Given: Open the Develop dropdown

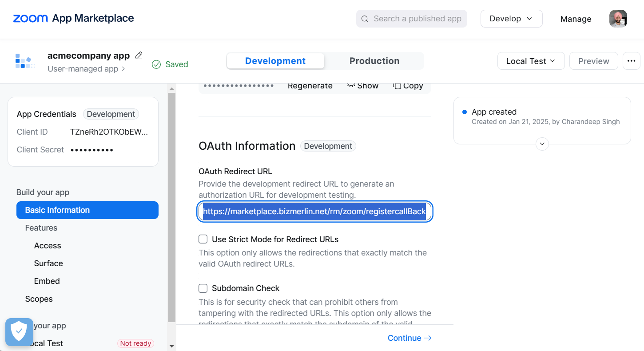Looking at the screenshot, I should [511, 19].
